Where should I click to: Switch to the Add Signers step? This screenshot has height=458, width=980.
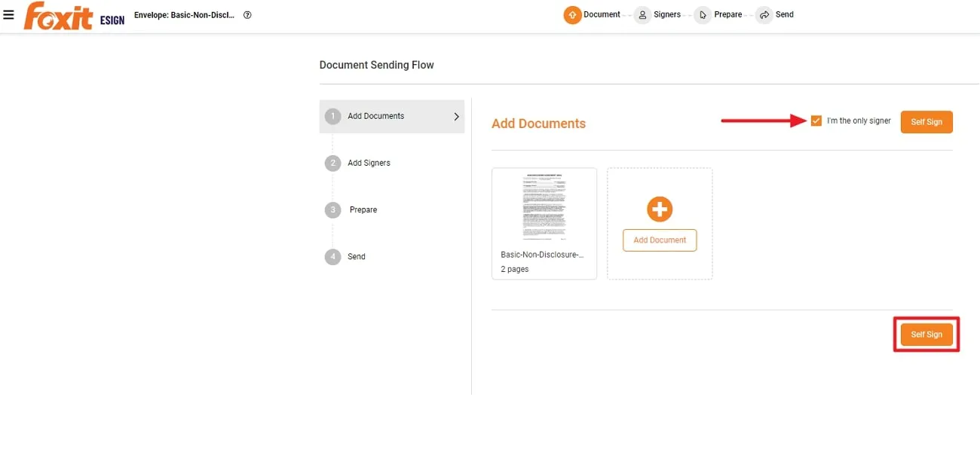point(369,163)
